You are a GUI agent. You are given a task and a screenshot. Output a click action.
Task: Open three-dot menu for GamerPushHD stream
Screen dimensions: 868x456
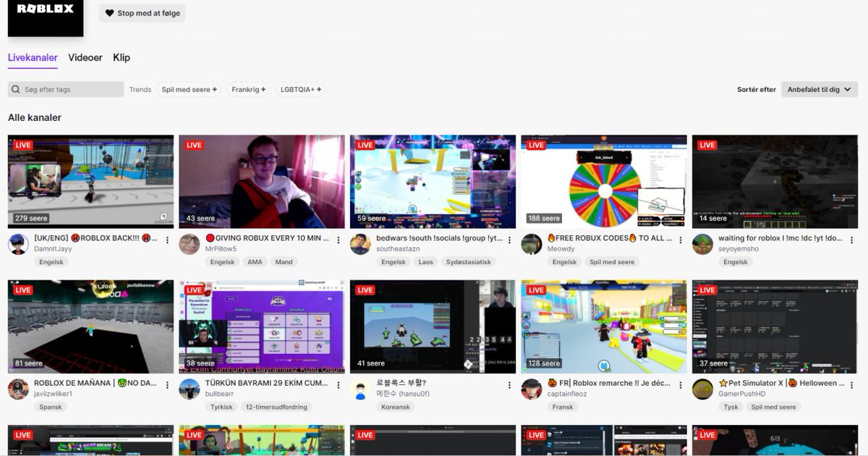tap(851, 385)
